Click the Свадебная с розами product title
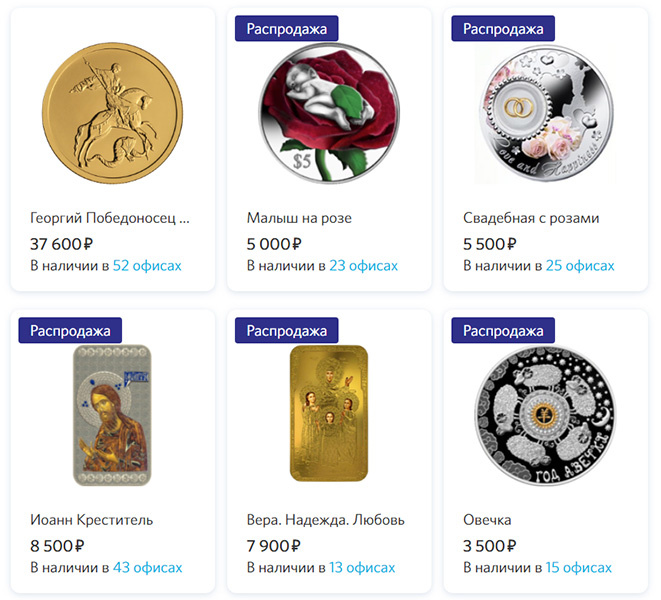This screenshot has width=661, height=600. (x=531, y=218)
